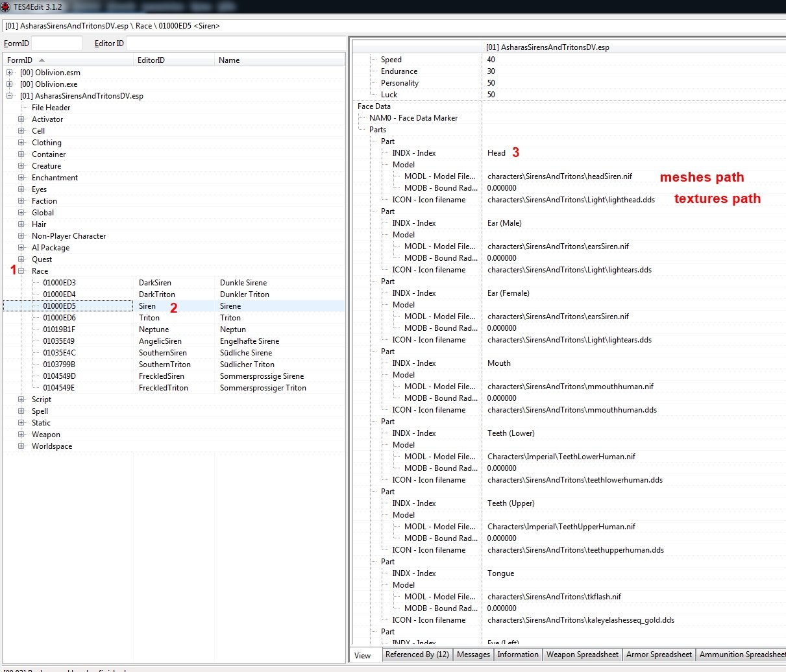
Task: Select race record 0104549E FreckledTriton
Action: click(x=174, y=388)
